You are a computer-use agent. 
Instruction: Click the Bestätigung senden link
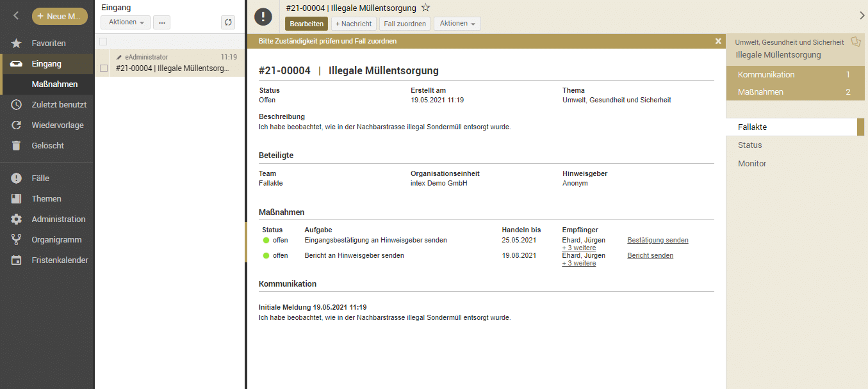click(x=658, y=241)
